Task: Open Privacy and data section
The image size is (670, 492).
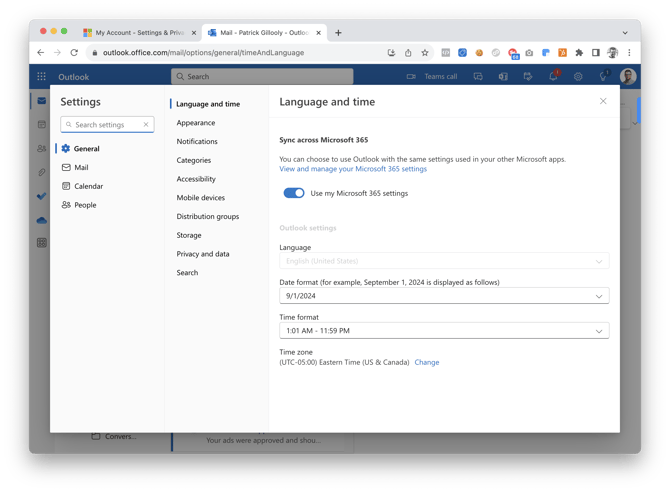Action: click(x=203, y=254)
